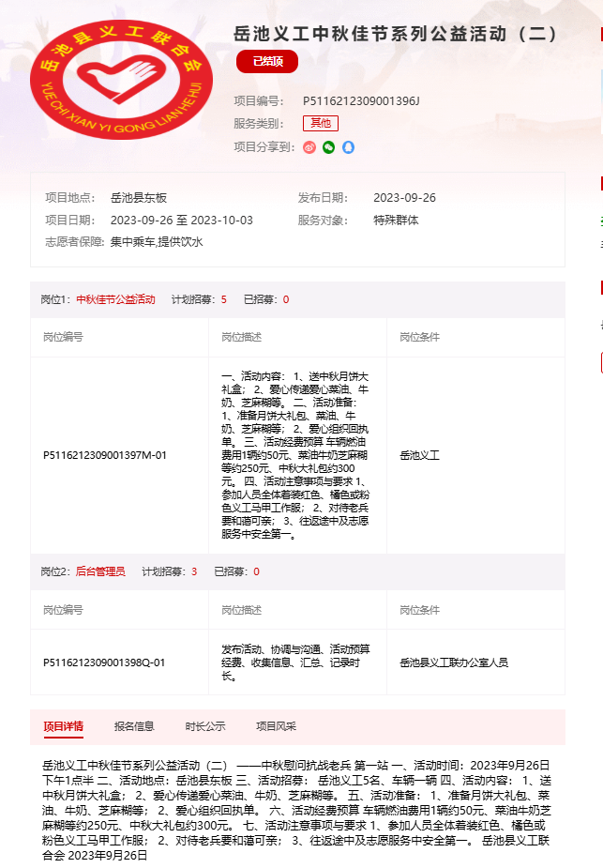Screen dimensions: 603x868
Task: Click the 岳池县义工联办公室人员 condition cell
Action: pyautogui.click(x=454, y=662)
